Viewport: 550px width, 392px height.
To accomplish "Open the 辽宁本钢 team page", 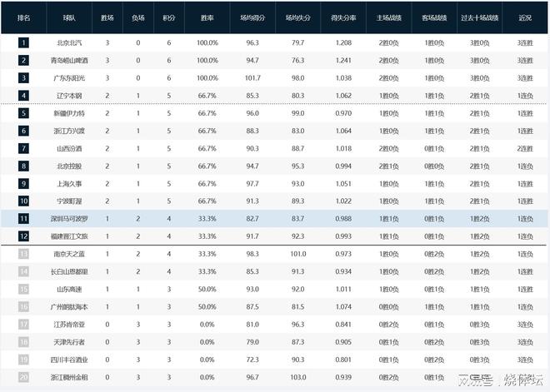I will click(x=68, y=95).
